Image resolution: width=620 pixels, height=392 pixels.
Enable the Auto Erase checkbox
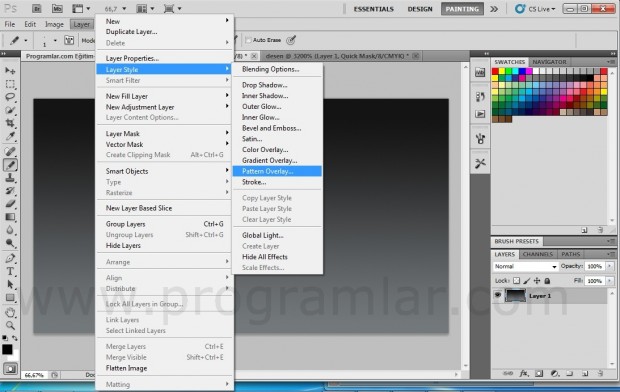pyautogui.click(x=248, y=40)
